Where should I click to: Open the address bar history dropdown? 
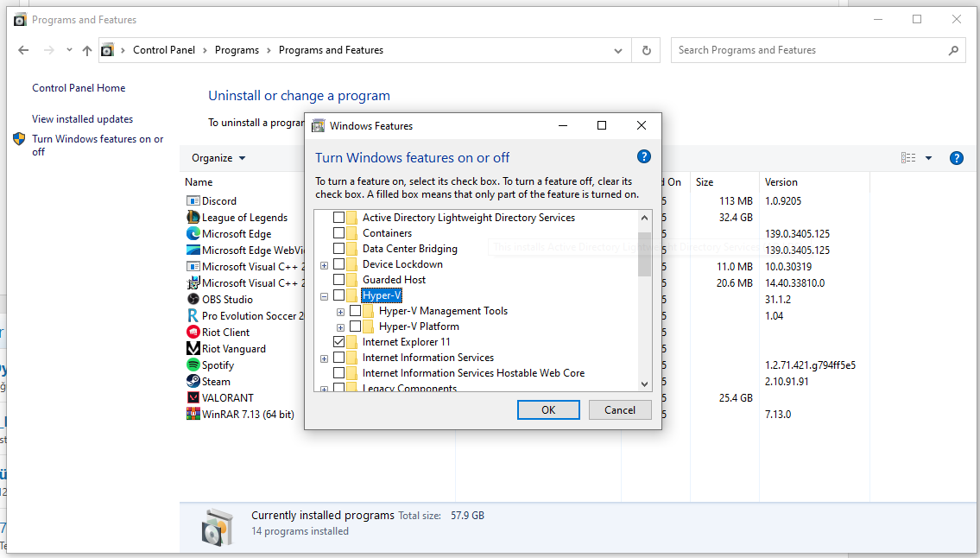point(617,51)
